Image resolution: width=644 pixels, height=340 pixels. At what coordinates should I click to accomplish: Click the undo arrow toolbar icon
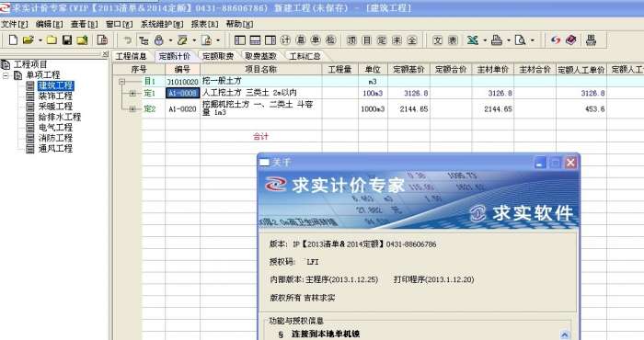point(128,40)
